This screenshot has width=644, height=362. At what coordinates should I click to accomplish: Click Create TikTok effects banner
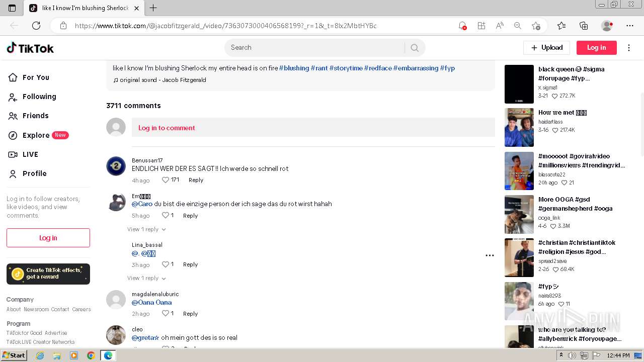48,274
